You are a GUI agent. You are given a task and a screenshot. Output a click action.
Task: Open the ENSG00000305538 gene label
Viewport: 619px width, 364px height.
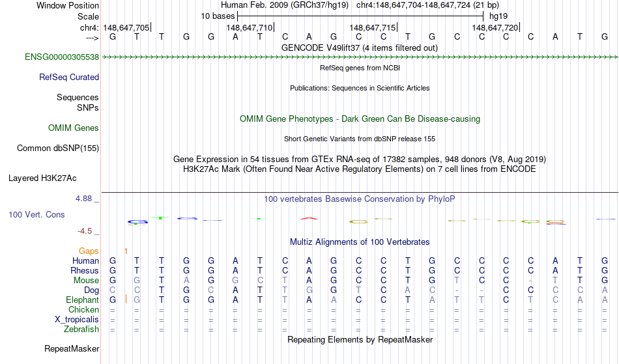click(62, 57)
